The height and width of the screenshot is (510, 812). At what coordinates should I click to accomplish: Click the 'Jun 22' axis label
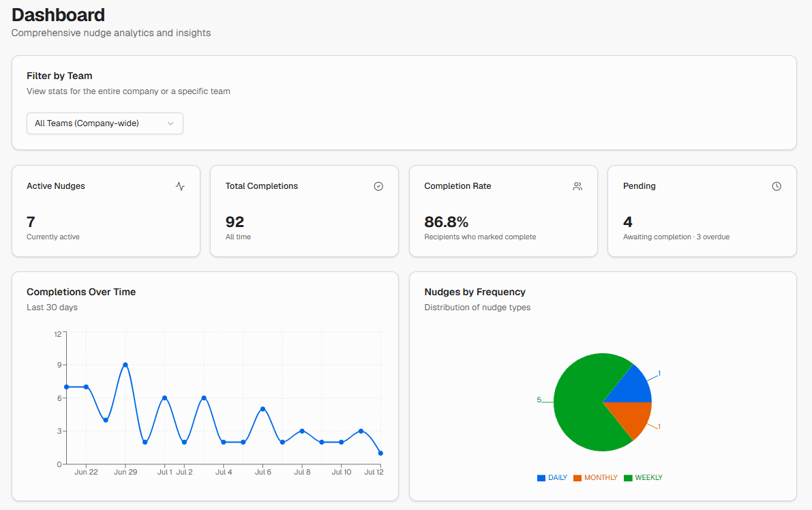(x=86, y=472)
